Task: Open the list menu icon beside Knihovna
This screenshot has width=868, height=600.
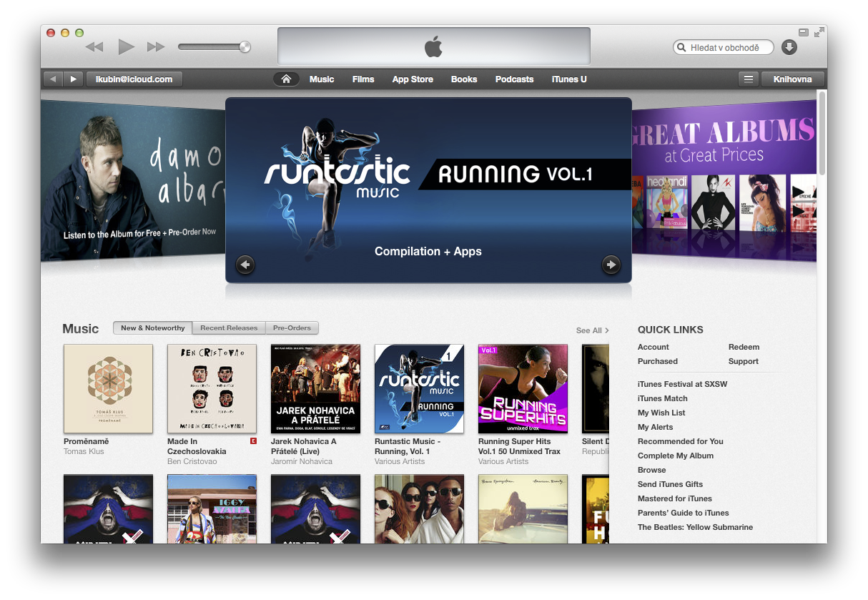Action: 749,79
